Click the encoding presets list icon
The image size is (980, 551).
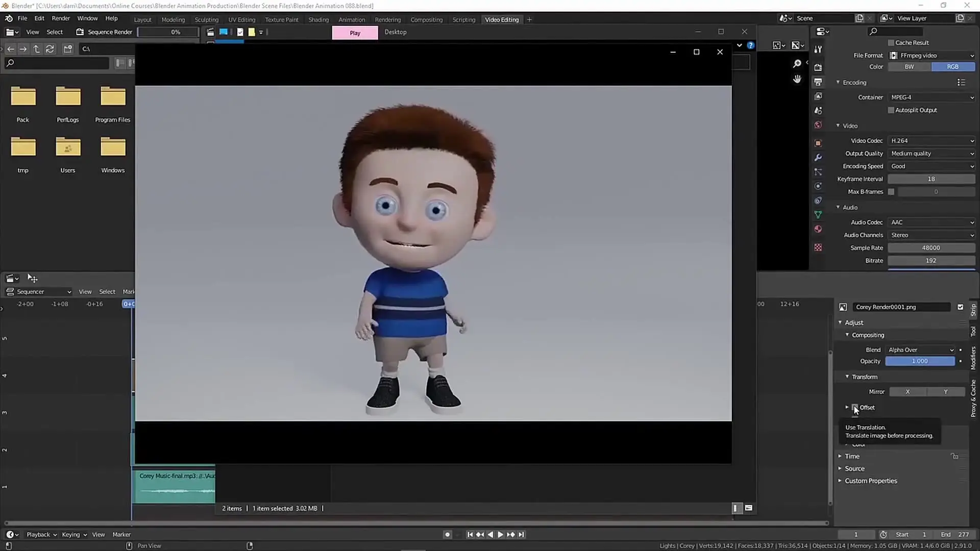click(961, 82)
